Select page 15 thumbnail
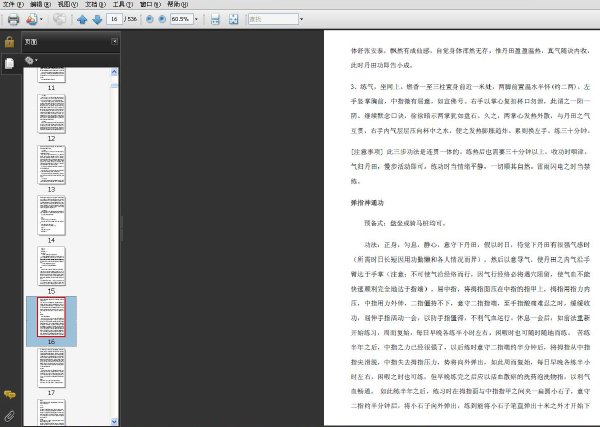 point(51,266)
